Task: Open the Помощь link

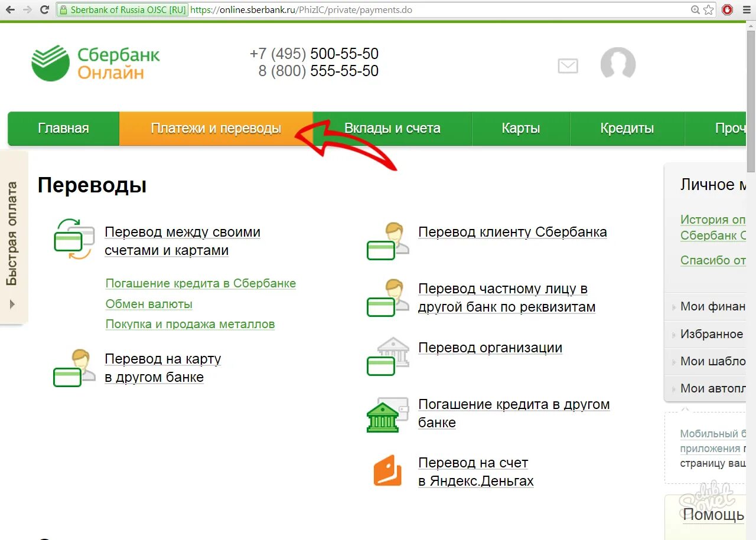Action: (x=713, y=515)
